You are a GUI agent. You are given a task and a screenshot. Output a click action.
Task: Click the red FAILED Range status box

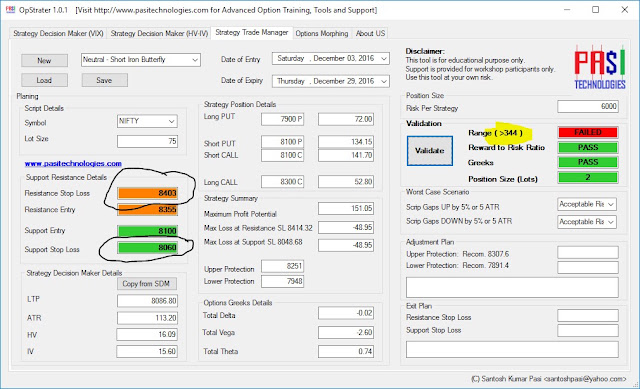tap(588, 132)
